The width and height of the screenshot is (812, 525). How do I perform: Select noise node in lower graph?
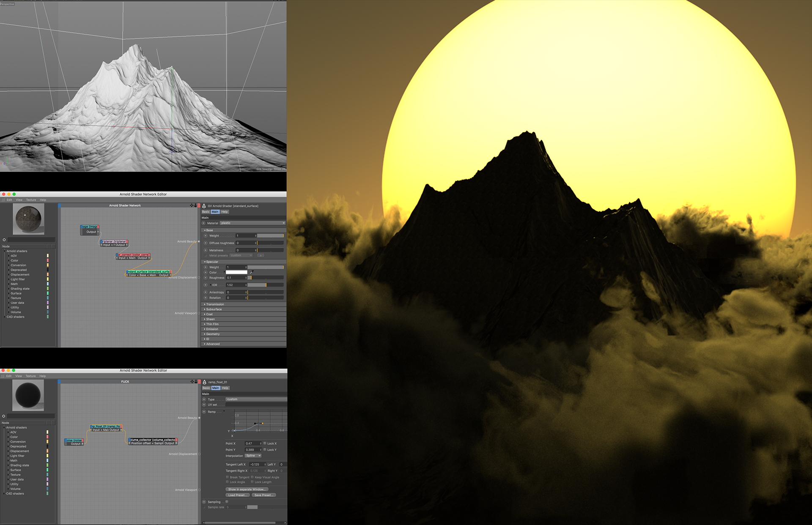coord(74,442)
